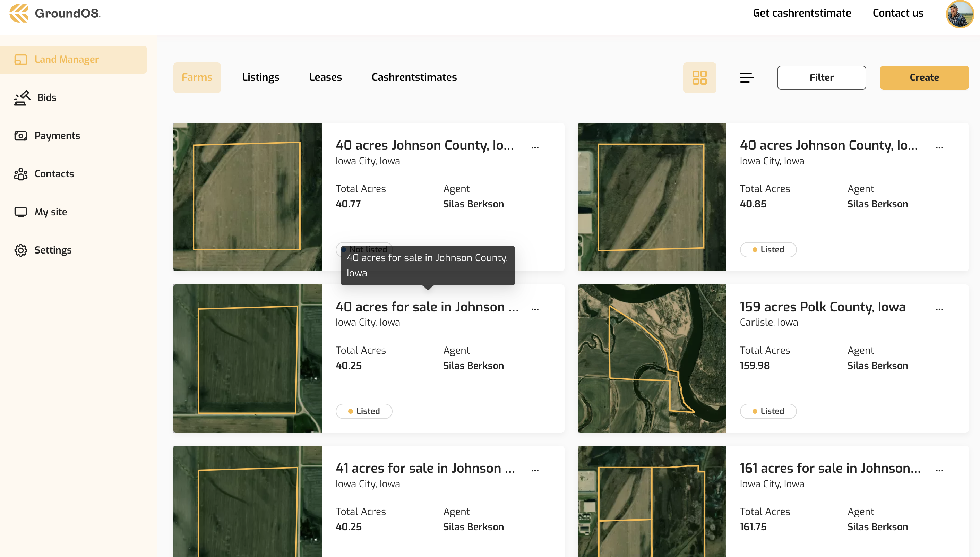Open the user profile avatar

(960, 14)
